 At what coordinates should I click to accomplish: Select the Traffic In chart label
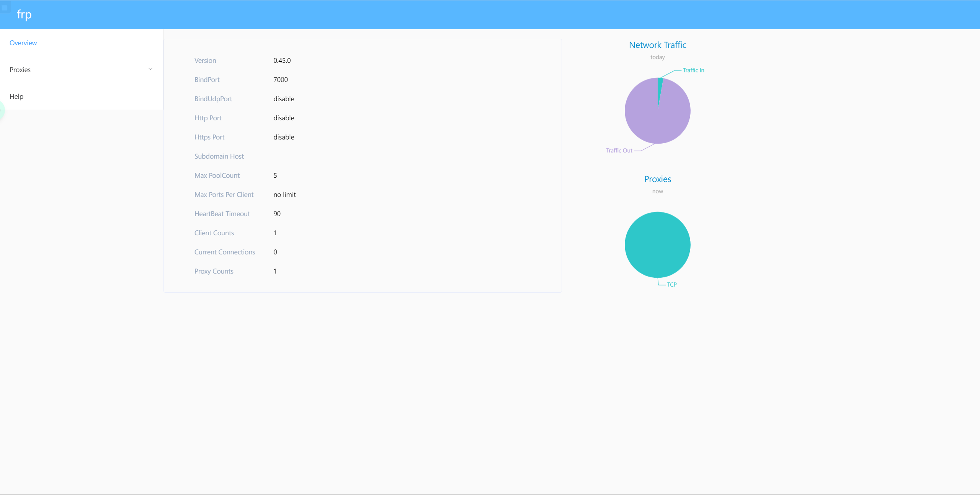click(693, 70)
